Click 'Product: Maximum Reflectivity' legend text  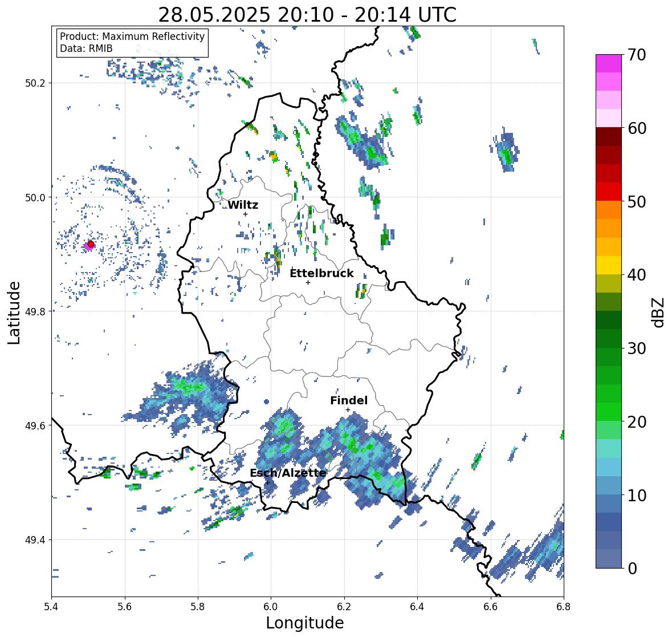(132, 36)
